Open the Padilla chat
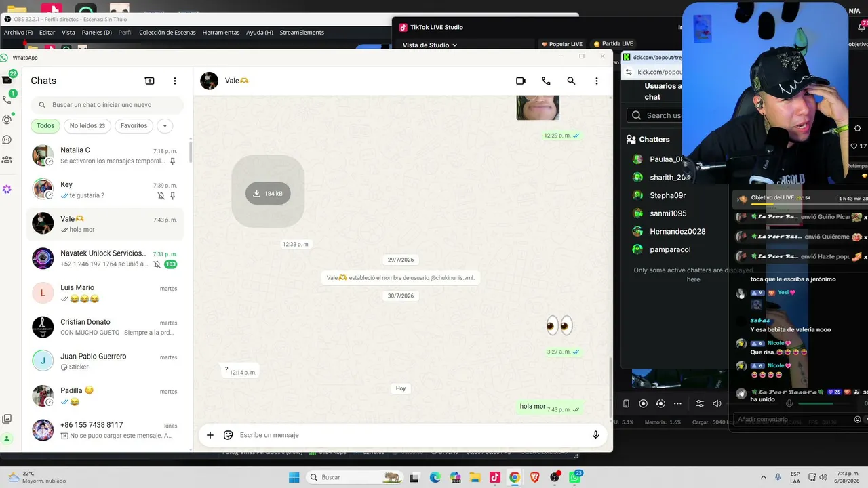The width and height of the screenshot is (868, 488). 105,396
